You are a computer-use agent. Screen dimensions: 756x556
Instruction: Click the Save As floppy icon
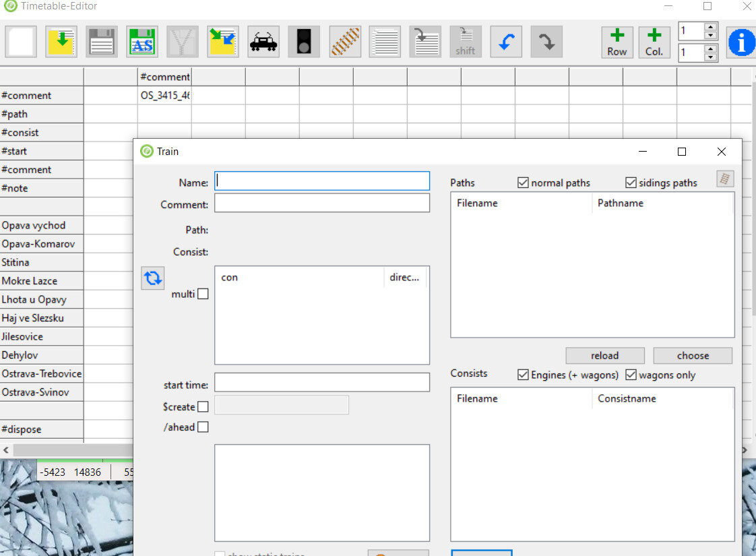[142, 42]
